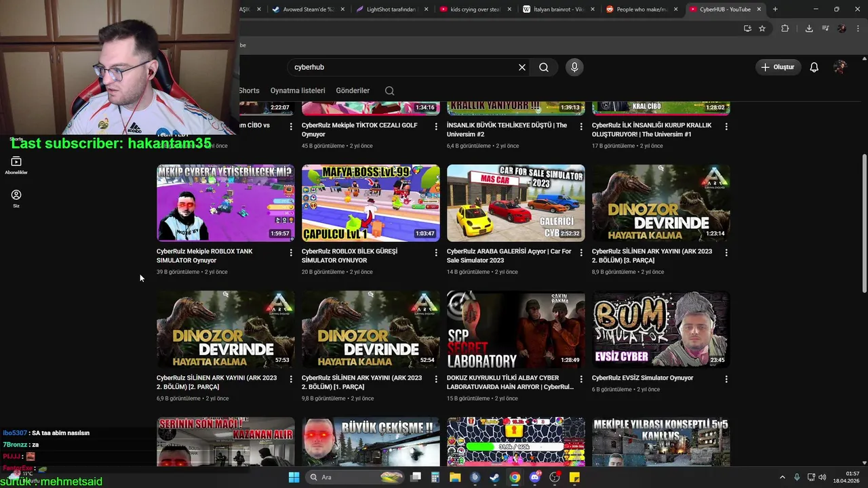
Task: Open options menu for The Universim #1 video
Action: 726,126
